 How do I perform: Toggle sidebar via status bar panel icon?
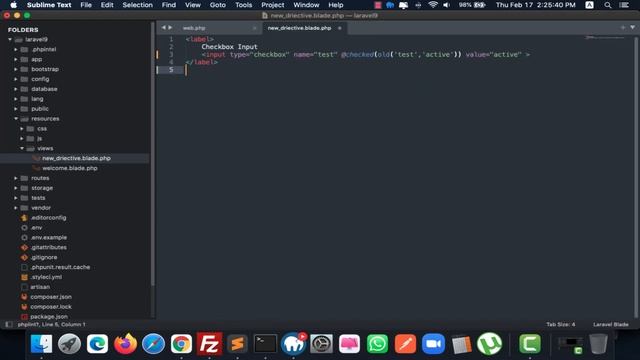[8, 324]
